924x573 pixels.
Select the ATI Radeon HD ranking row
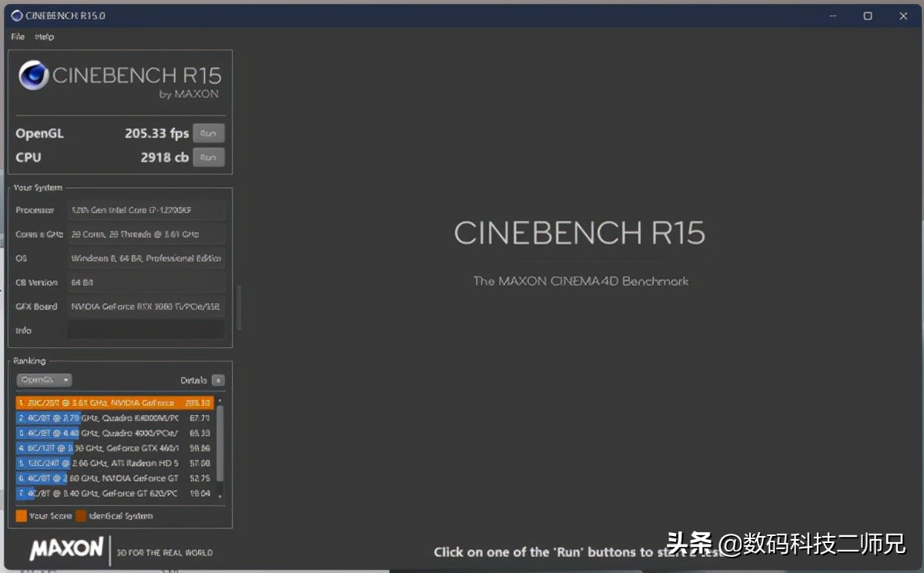tap(114, 463)
